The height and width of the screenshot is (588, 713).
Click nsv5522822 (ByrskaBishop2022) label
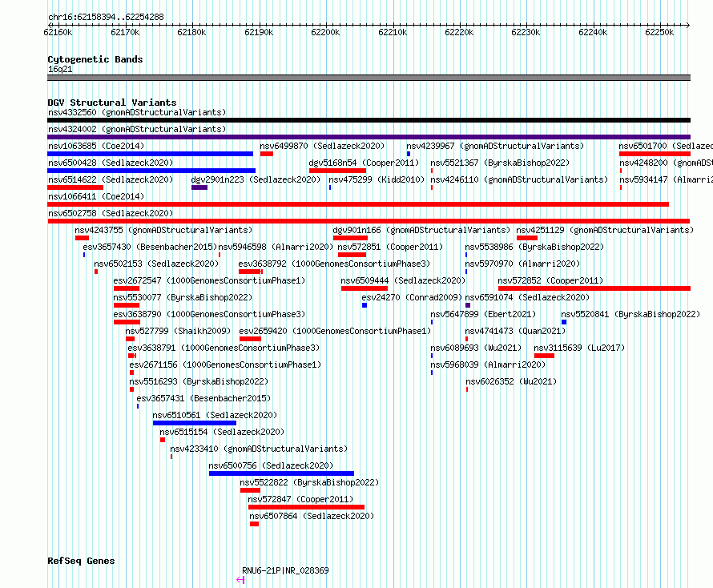click(x=309, y=482)
